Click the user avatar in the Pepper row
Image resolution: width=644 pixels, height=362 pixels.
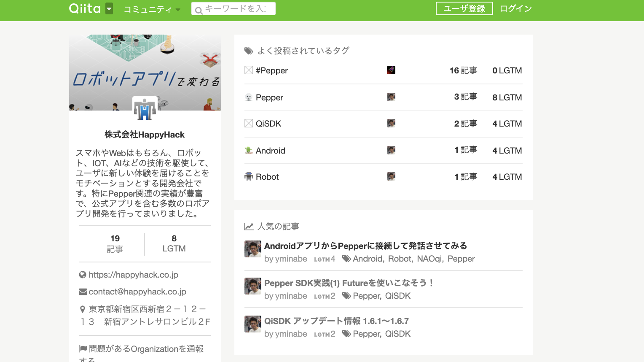(391, 97)
